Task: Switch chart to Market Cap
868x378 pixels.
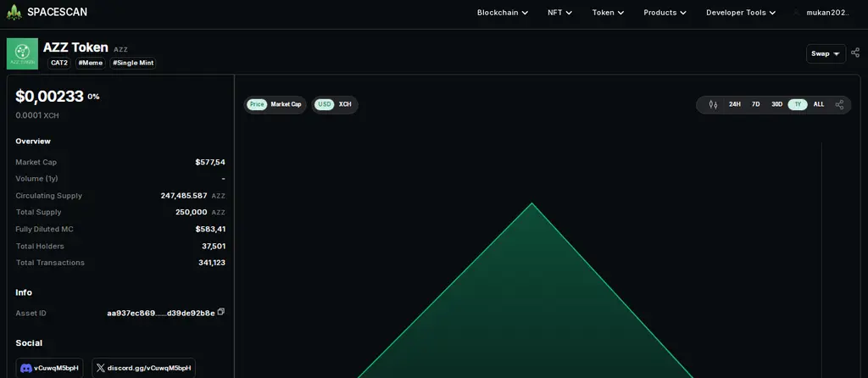Action: (x=286, y=104)
